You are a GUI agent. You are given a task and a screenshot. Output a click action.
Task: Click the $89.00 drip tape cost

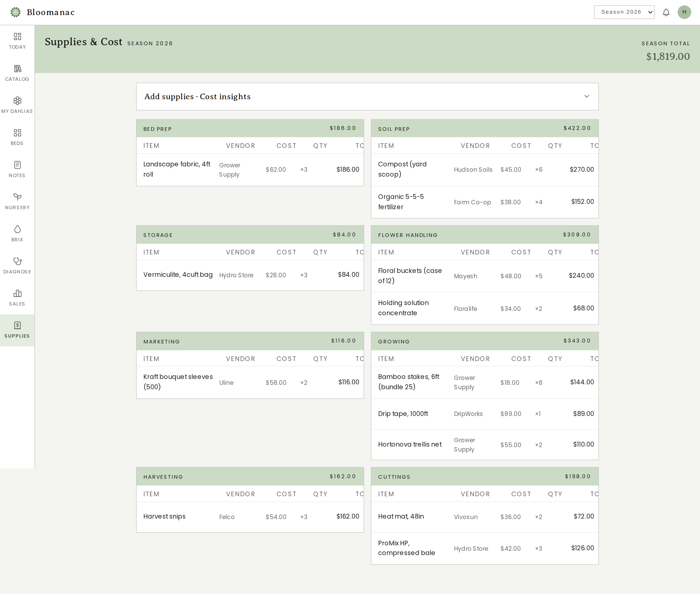coord(511,414)
